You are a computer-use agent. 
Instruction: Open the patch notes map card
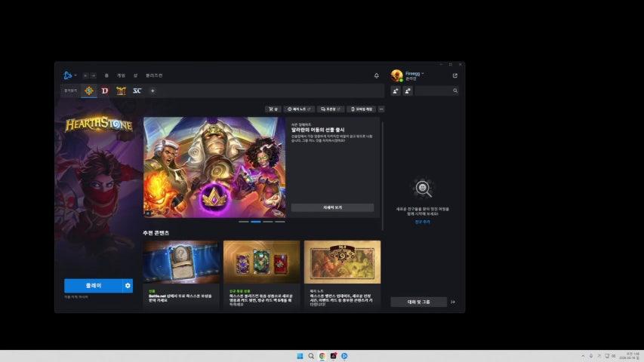[x=343, y=275]
